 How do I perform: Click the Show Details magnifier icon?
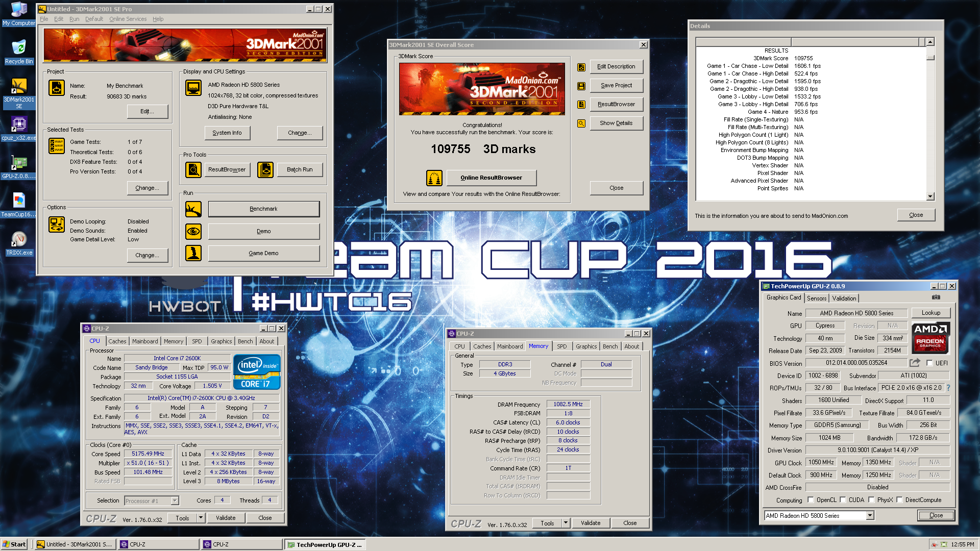click(581, 123)
